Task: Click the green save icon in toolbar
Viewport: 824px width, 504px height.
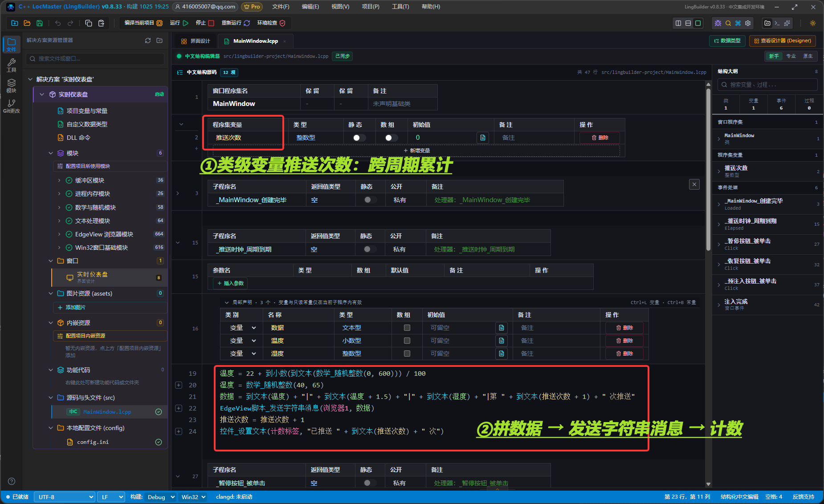Action: [x=40, y=23]
